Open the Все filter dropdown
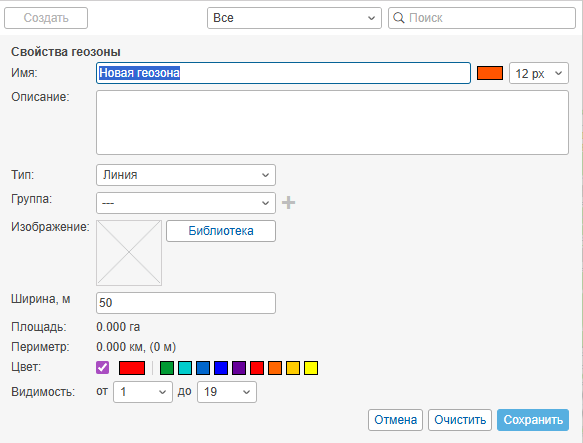The height and width of the screenshot is (443, 583). click(294, 18)
